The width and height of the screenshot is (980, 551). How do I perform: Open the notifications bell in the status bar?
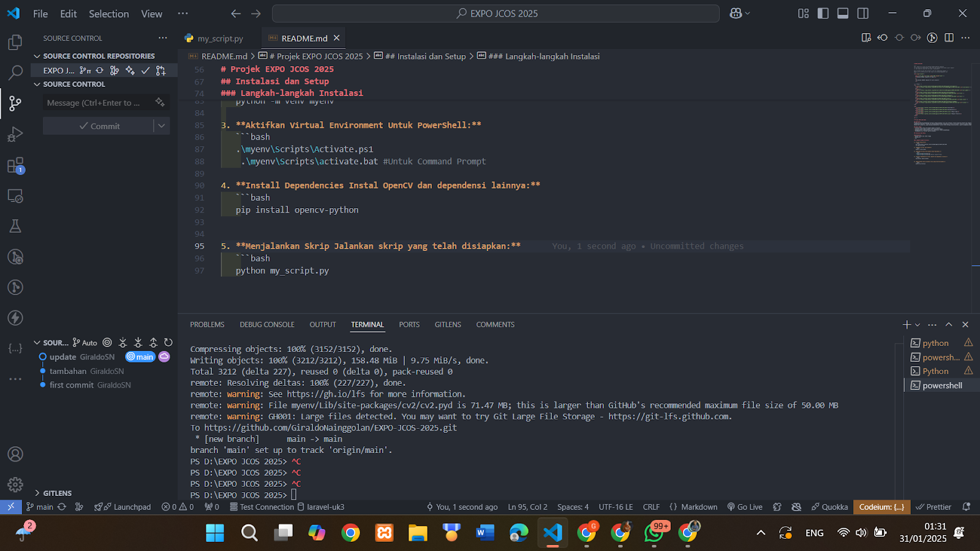point(967,507)
